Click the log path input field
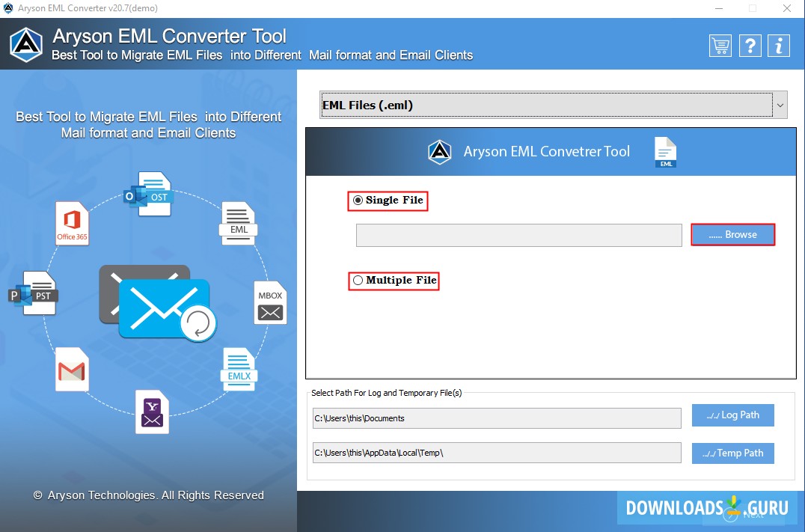Screen dimensions: 805x532 click(496, 418)
